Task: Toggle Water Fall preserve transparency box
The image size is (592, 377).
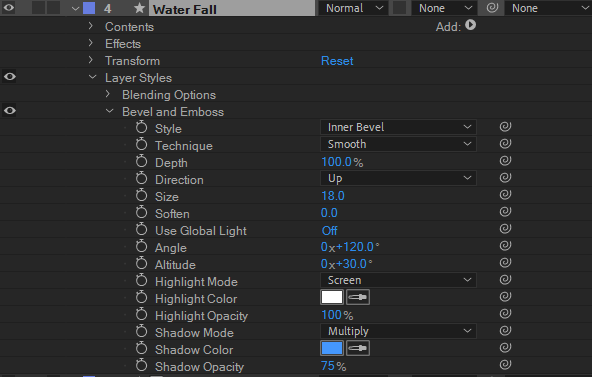Action: (399, 8)
